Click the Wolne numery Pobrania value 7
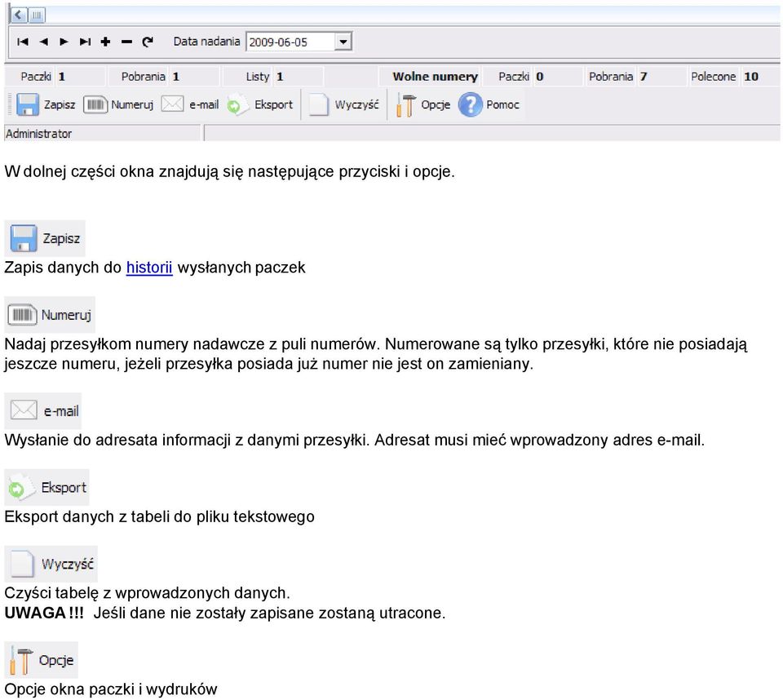Viewport: 783px width, 700px height. [x=644, y=77]
